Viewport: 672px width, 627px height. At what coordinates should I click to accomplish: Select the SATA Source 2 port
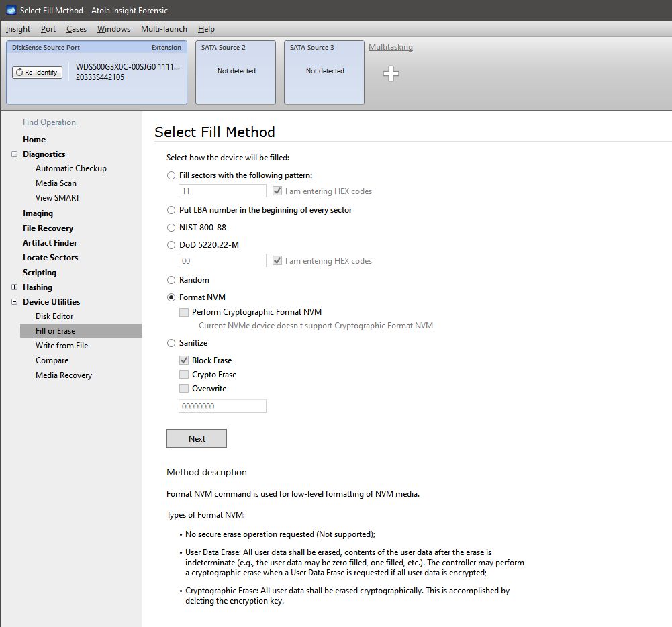pos(236,73)
